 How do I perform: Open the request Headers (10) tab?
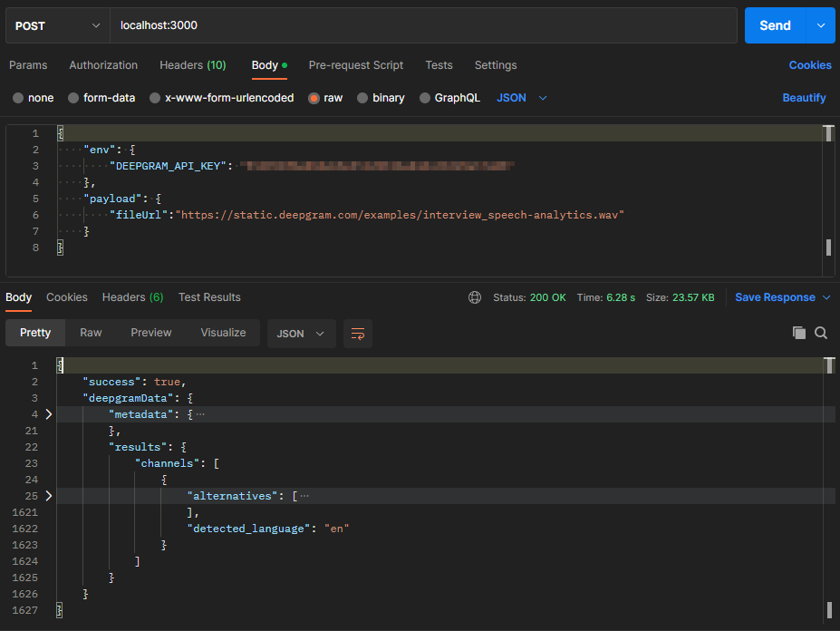(x=193, y=65)
